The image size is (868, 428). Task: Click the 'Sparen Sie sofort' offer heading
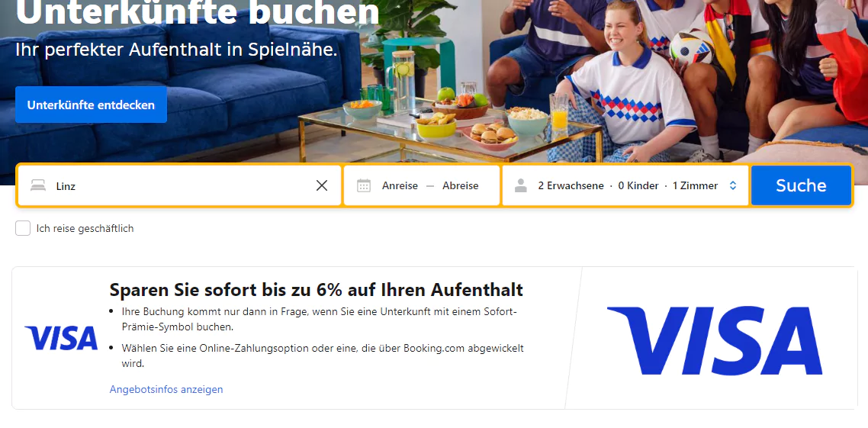point(316,290)
